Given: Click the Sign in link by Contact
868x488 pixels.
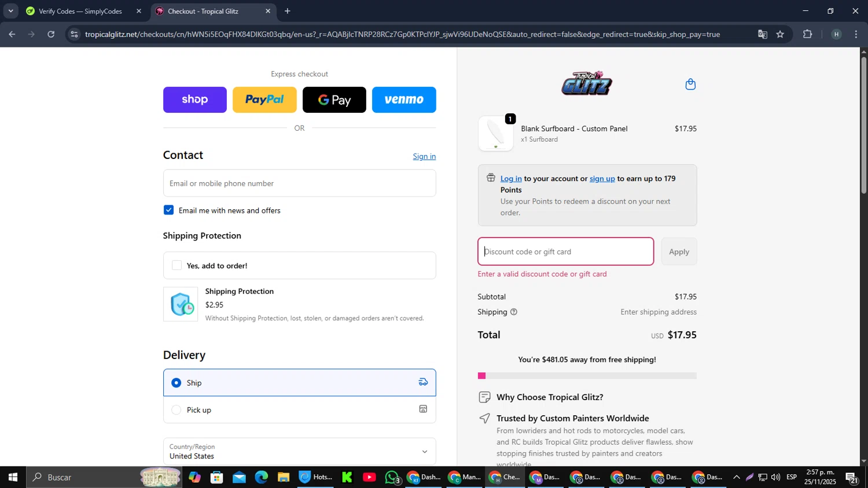Looking at the screenshot, I should click(424, 156).
